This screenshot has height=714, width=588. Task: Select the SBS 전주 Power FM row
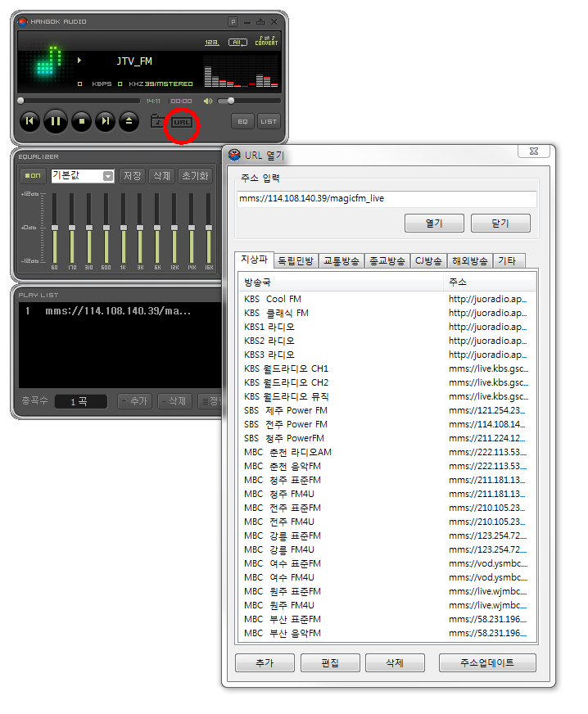point(387,424)
